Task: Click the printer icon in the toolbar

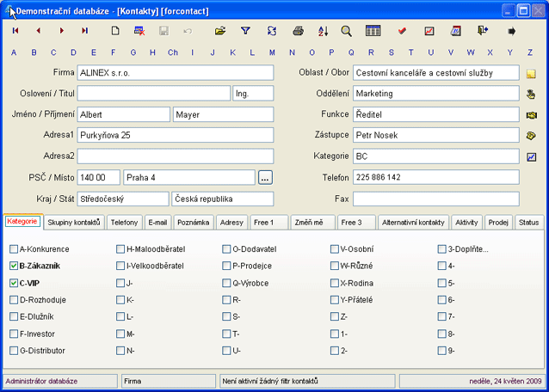Action: tap(298, 31)
